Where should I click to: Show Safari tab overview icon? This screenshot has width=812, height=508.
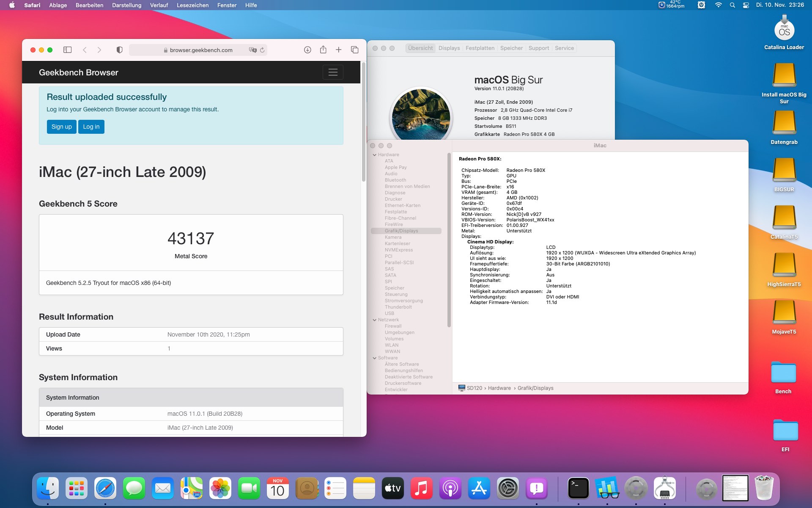coord(354,50)
